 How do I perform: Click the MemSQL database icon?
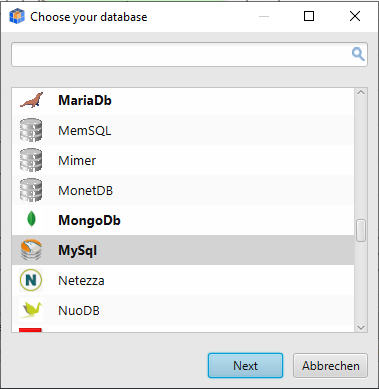point(31,130)
